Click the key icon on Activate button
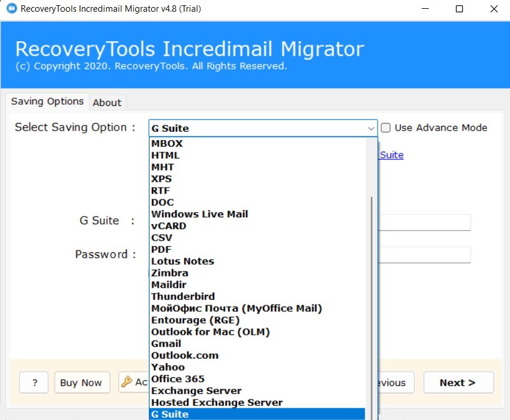This screenshot has height=420, width=510. pos(127,382)
